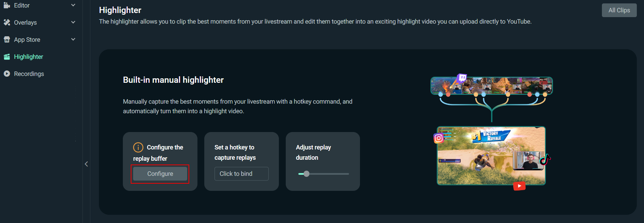Open the App Store icon
The image size is (644, 223).
7,39
